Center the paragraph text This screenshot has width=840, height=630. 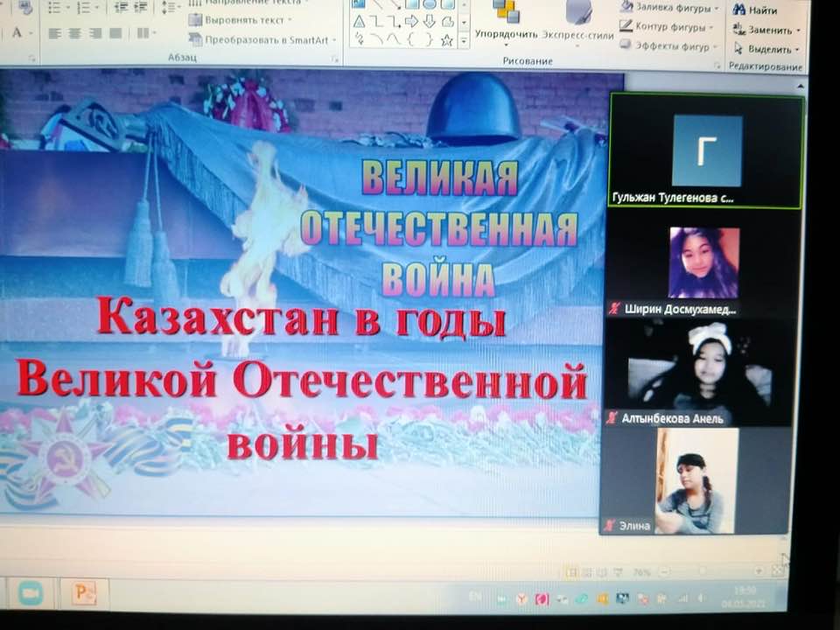click(x=74, y=33)
